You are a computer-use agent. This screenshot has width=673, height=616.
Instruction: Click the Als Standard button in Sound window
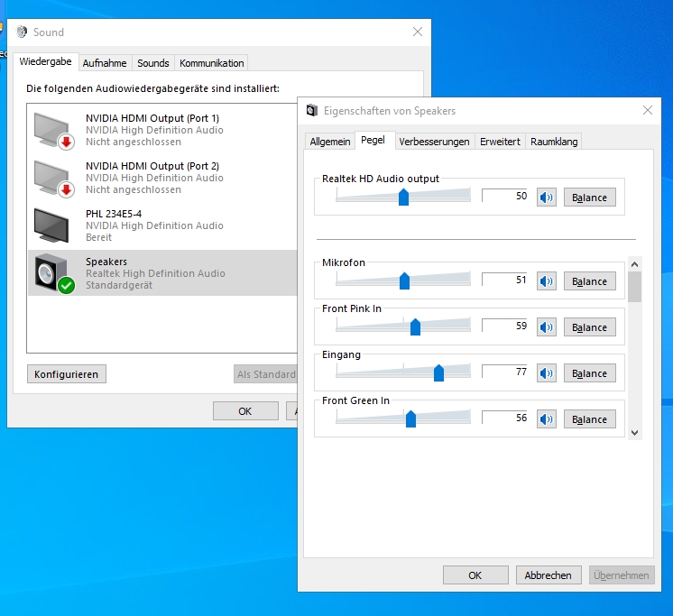[265, 374]
